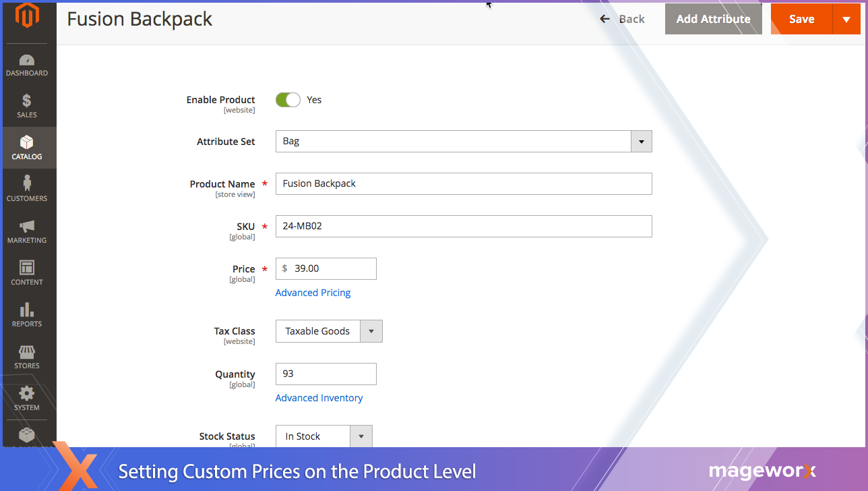Image resolution: width=868 pixels, height=491 pixels.
Task: Go Back using the Back link
Action: coord(623,19)
